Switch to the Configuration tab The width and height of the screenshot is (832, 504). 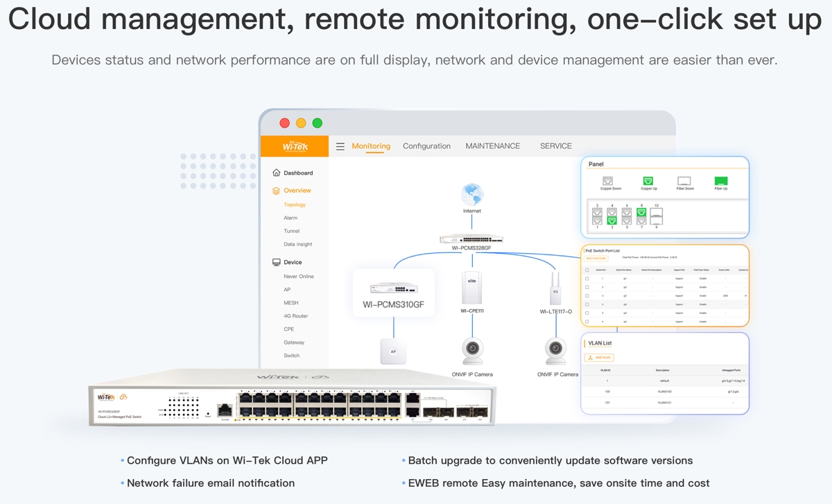[x=426, y=146]
